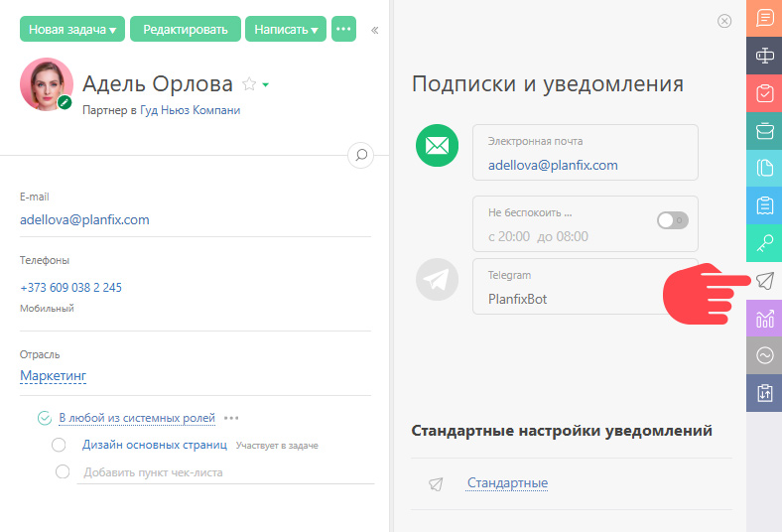This screenshot has height=532, width=782.
Task: Click the Участвует в задаче label
Action: pos(277,446)
